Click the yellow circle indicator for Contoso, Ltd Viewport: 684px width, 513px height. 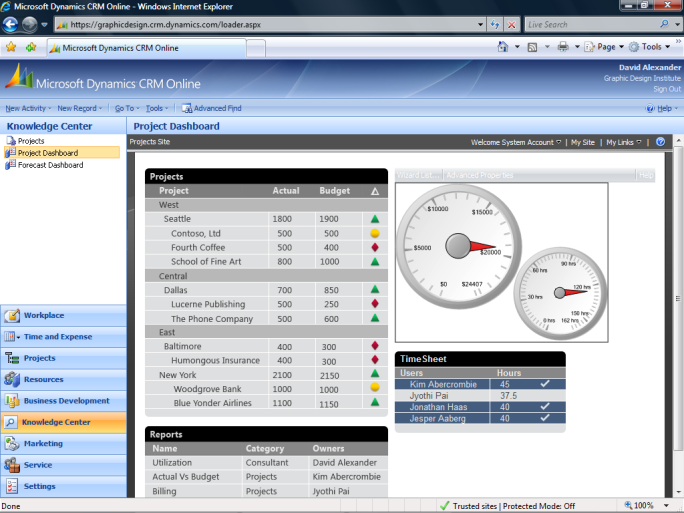pyautogui.click(x=375, y=233)
